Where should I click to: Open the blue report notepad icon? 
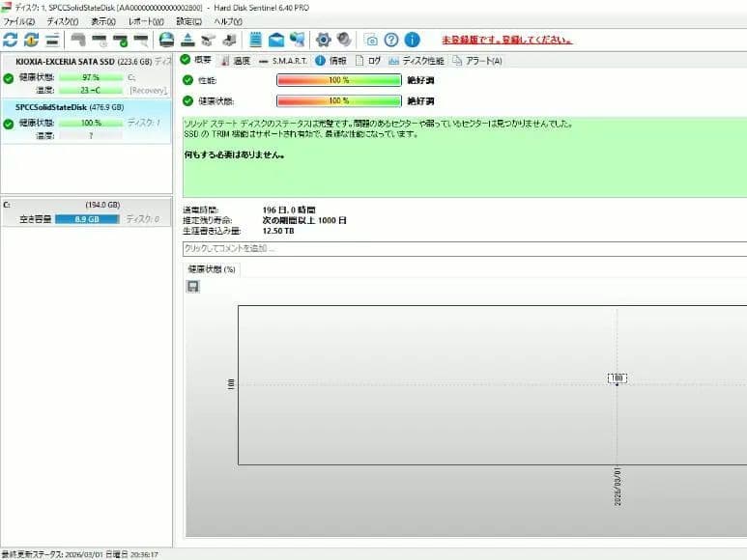click(255, 40)
